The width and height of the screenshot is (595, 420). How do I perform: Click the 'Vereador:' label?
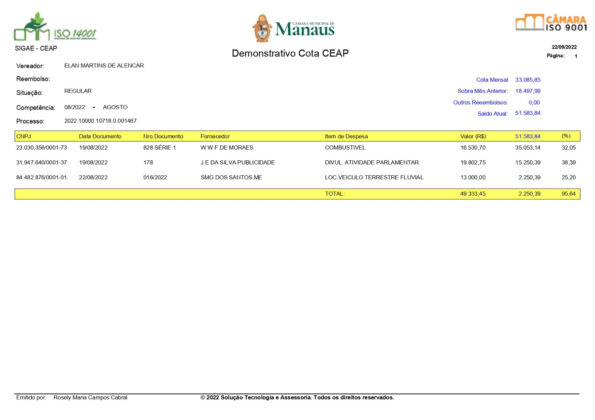pos(30,66)
